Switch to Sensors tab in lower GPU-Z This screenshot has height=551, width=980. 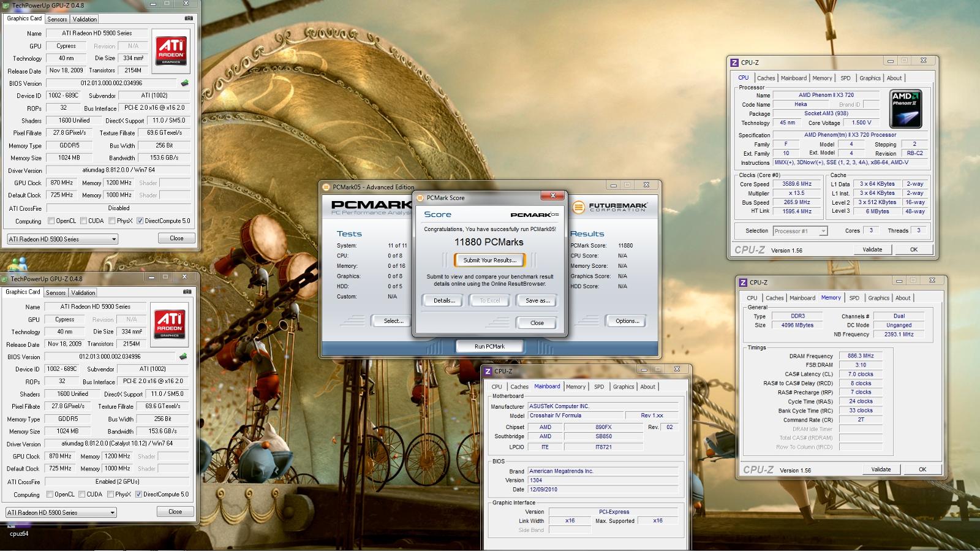point(56,292)
